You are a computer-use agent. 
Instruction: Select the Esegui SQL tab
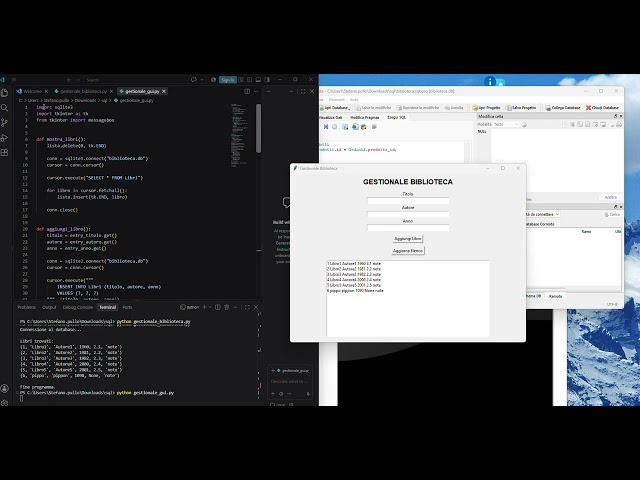tap(396, 118)
